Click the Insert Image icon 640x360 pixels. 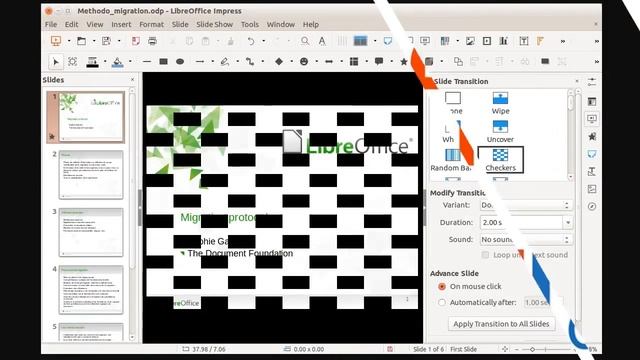[470, 41]
